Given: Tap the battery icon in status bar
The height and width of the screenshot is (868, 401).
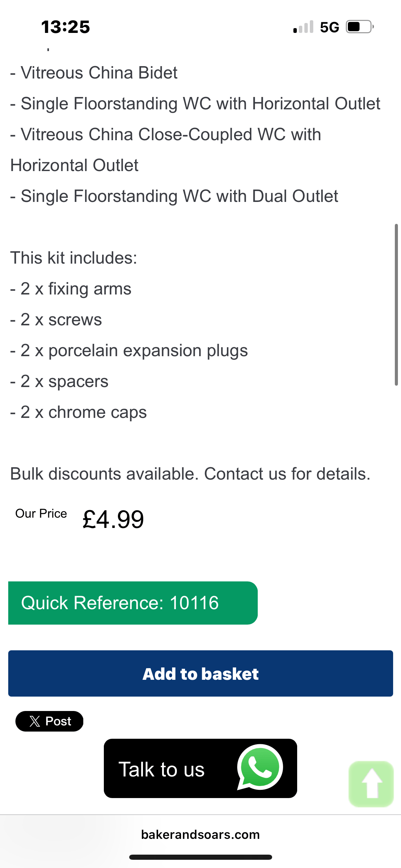Looking at the screenshot, I should tap(360, 27).
